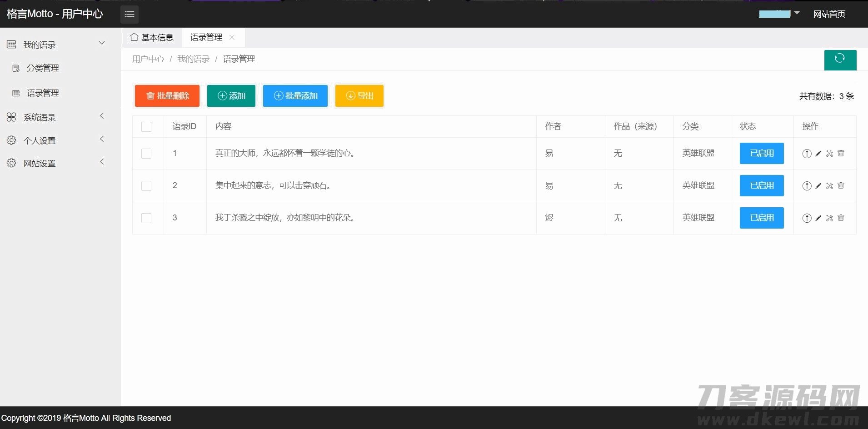Switch to the 基本信息 tab
Image resolution: width=868 pixels, height=429 pixels.
tap(152, 37)
